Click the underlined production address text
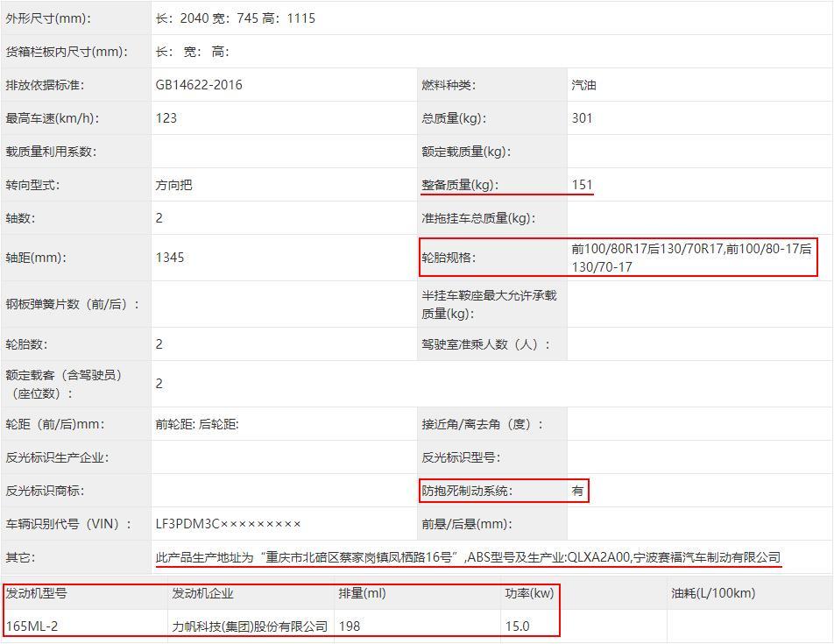This screenshot has width=834, height=644. [307, 557]
